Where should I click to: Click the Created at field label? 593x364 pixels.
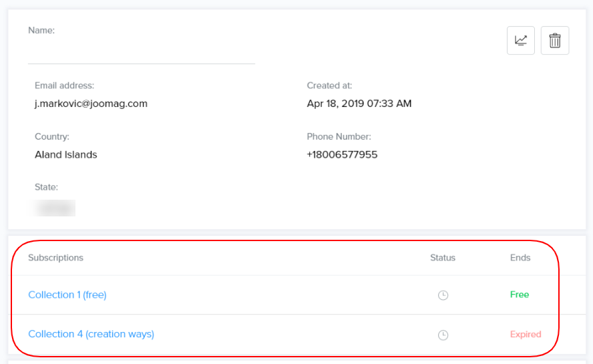[x=329, y=85]
